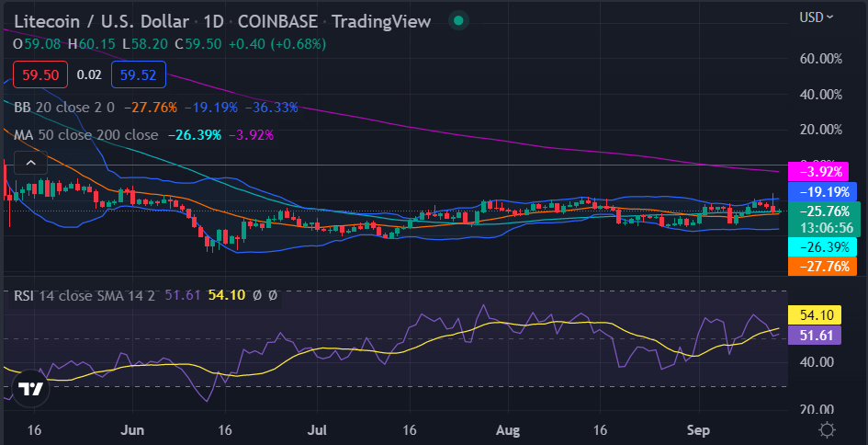The height and width of the screenshot is (445, 868).
Task: Click the Aug label on time axis
Action: point(508,430)
